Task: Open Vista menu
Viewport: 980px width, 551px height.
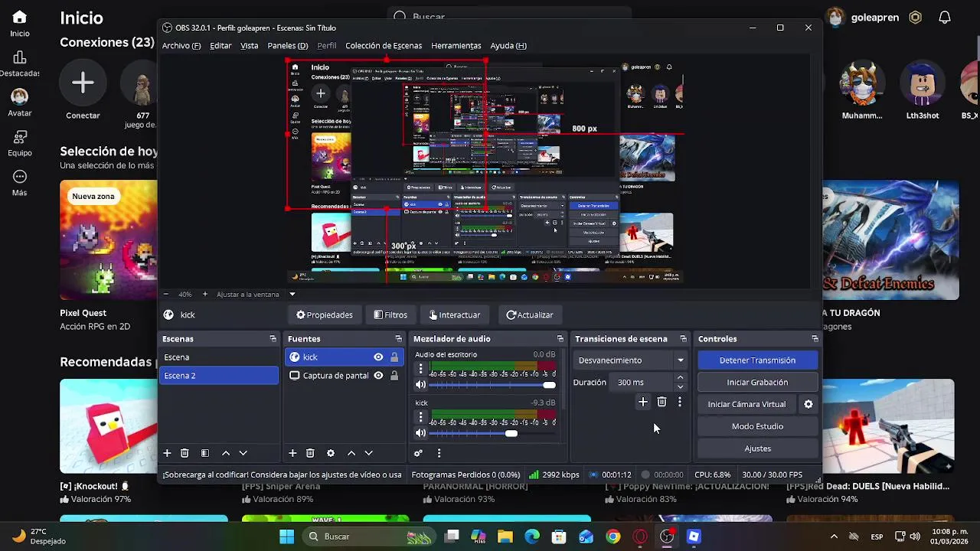Action: click(250, 45)
